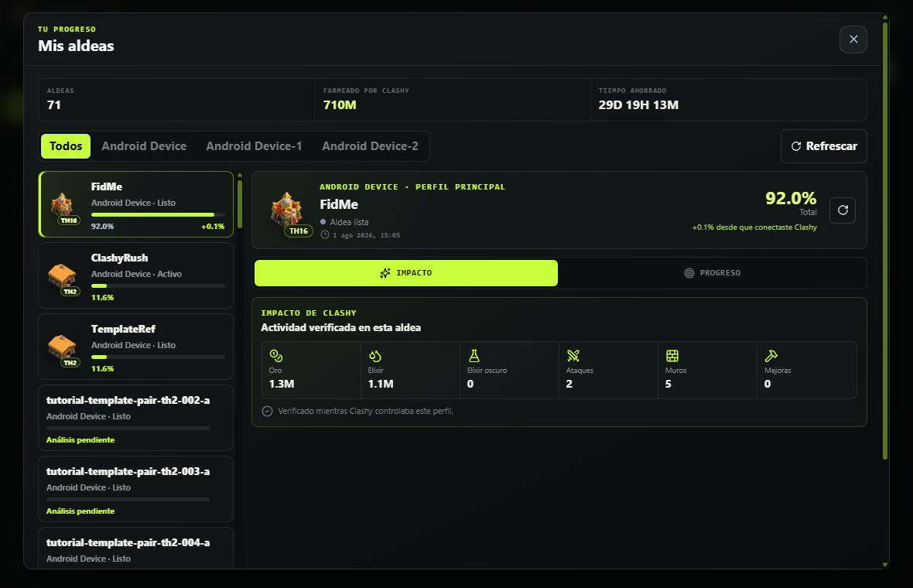Click the Elixir droplets icon
Image resolution: width=913 pixels, height=588 pixels.
pos(375,356)
